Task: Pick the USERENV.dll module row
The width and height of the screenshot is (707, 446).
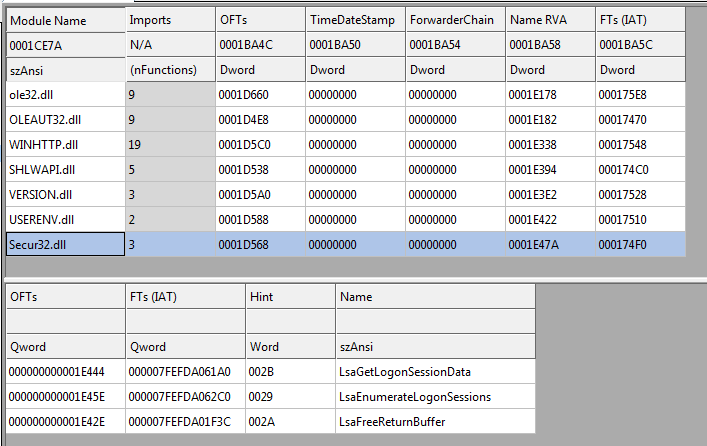Action: (346, 220)
